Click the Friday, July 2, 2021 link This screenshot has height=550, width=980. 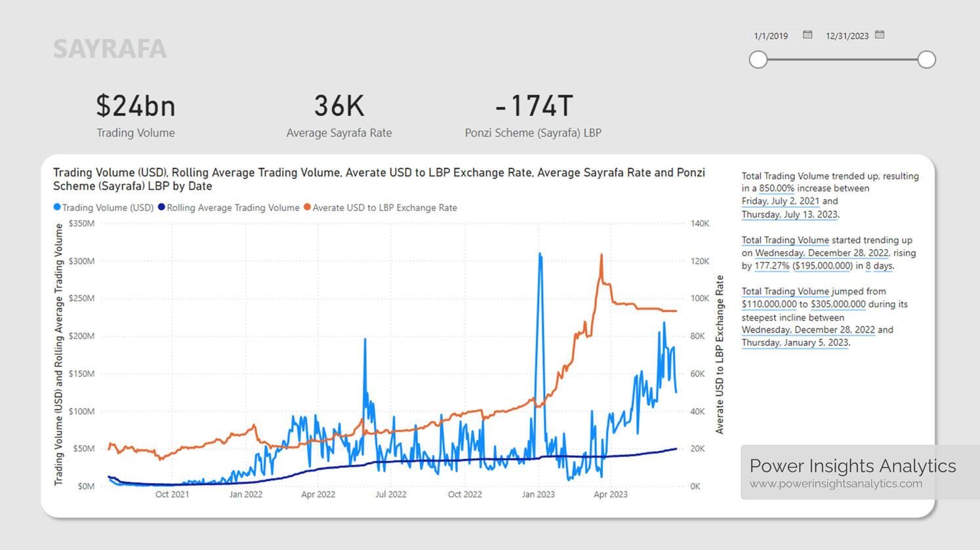pos(780,201)
